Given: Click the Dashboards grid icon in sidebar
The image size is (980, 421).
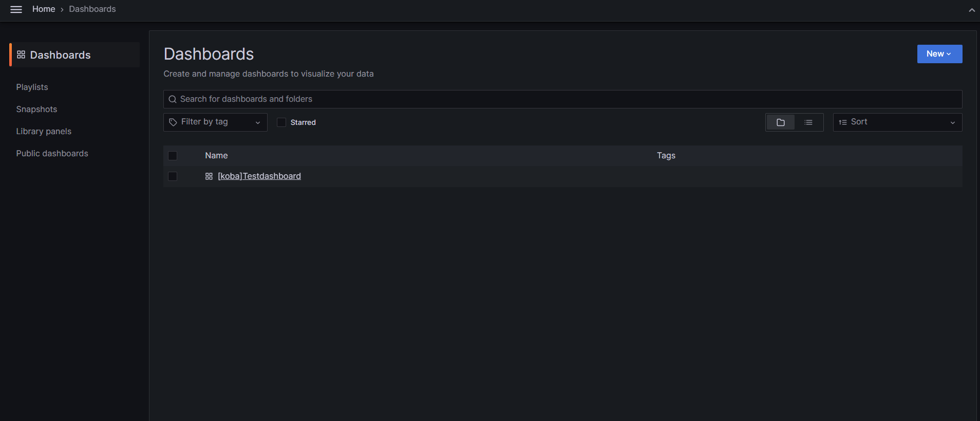Looking at the screenshot, I should [x=21, y=54].
